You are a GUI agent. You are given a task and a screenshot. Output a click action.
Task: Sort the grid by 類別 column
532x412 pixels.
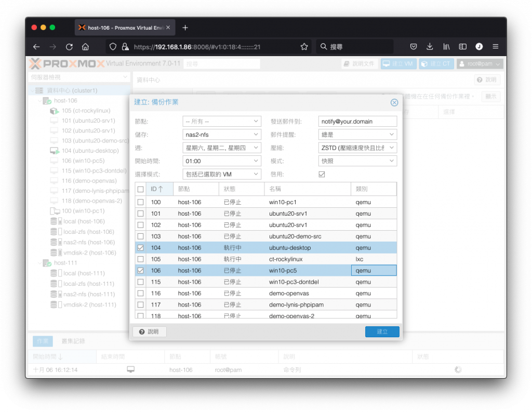point(374,189)
